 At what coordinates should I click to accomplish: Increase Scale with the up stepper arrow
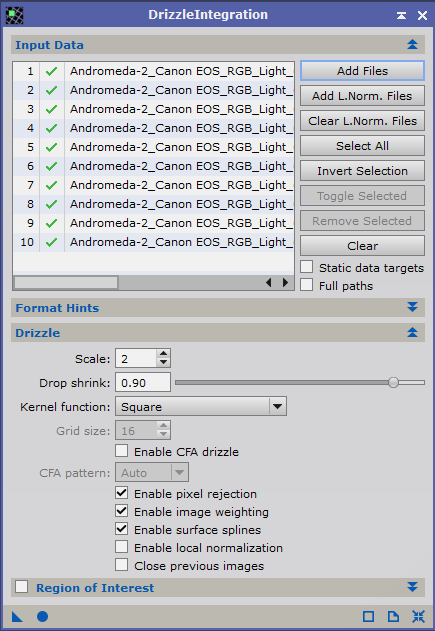[x=163, y=354]
